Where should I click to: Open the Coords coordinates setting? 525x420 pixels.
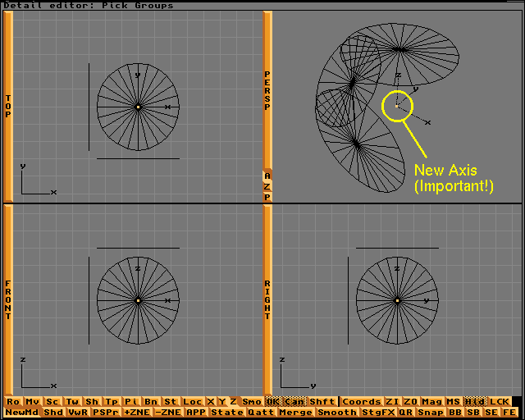coord(361,402)
